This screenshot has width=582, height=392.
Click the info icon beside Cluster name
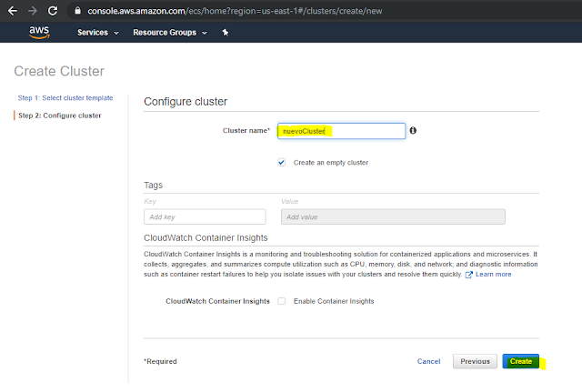pyautogui.click(x=413, y=130)
